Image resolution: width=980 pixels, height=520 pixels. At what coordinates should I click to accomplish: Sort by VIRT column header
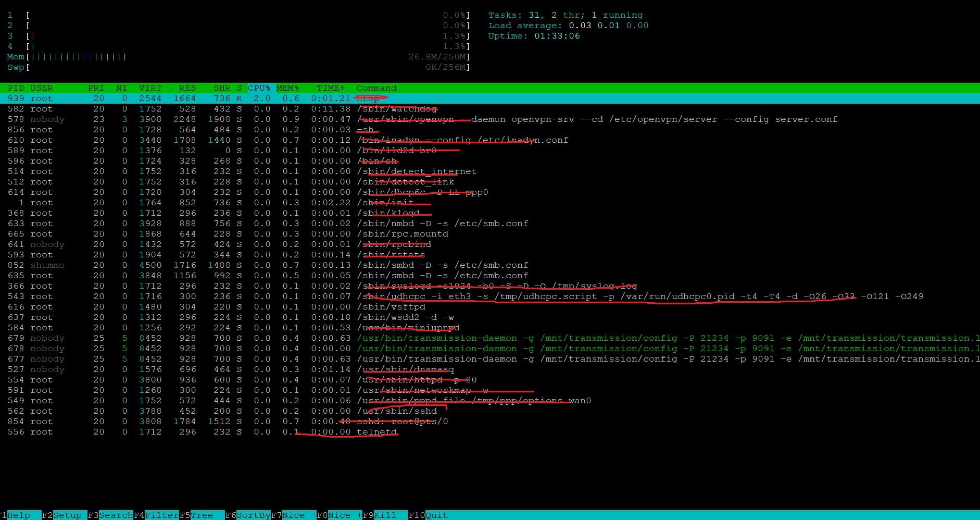tap(150, 88)
